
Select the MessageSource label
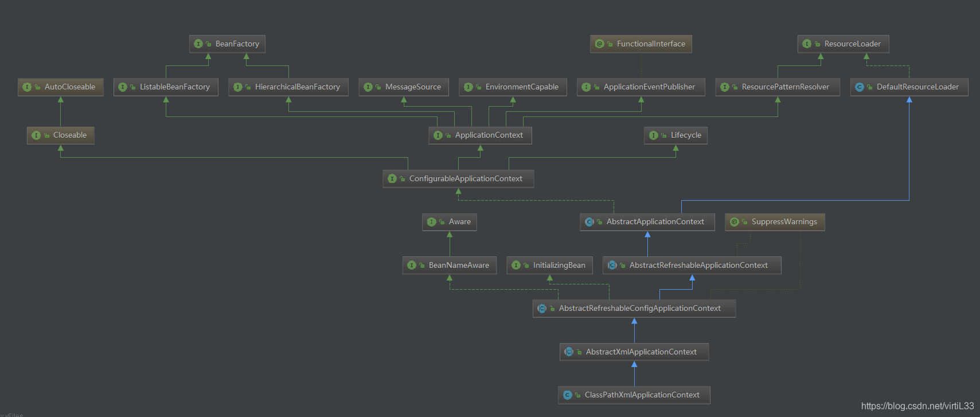point(413,87)
